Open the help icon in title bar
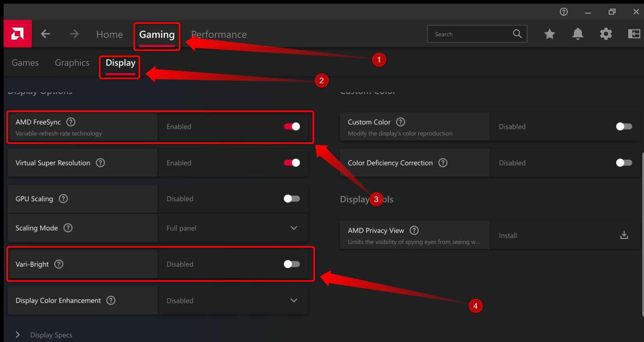 click(564, 12)
